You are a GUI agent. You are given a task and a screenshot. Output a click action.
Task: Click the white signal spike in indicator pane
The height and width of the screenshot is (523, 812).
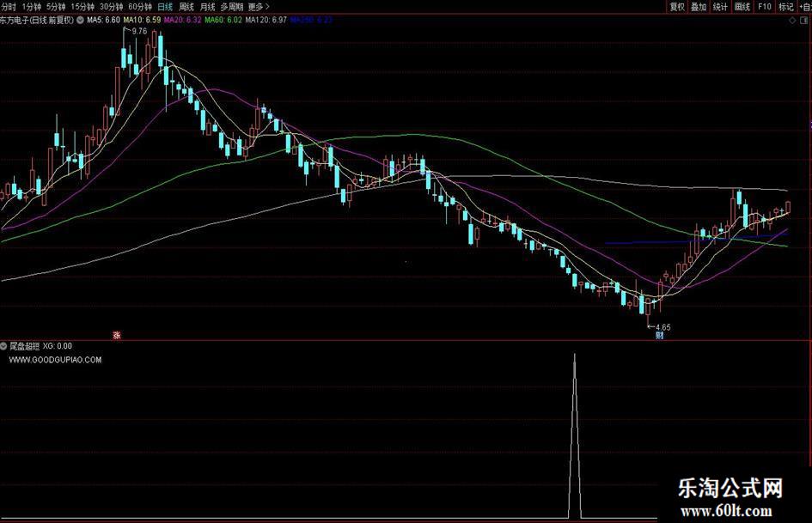click(574, 436)
